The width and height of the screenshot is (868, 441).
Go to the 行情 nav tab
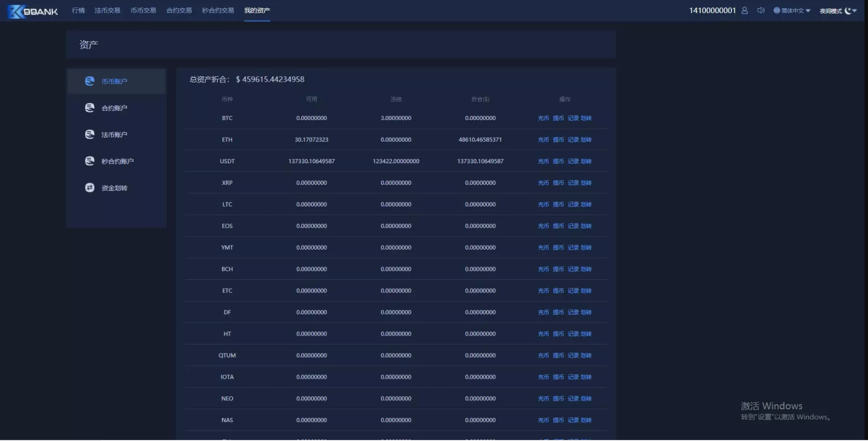tap(78, 11)
